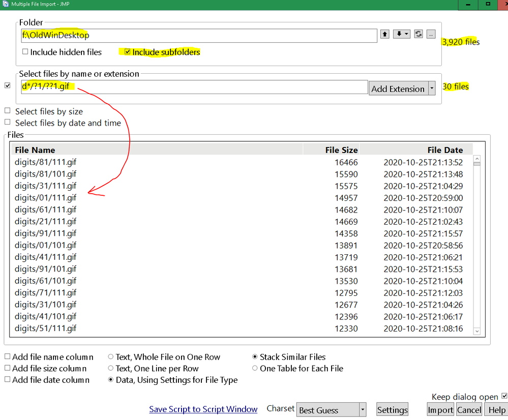Enable Include hidden files checkbox
508x420 pixels.
(25, 52)
